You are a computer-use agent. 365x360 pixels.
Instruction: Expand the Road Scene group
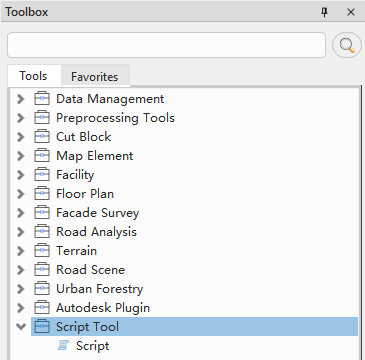click(x=21, y=270)
